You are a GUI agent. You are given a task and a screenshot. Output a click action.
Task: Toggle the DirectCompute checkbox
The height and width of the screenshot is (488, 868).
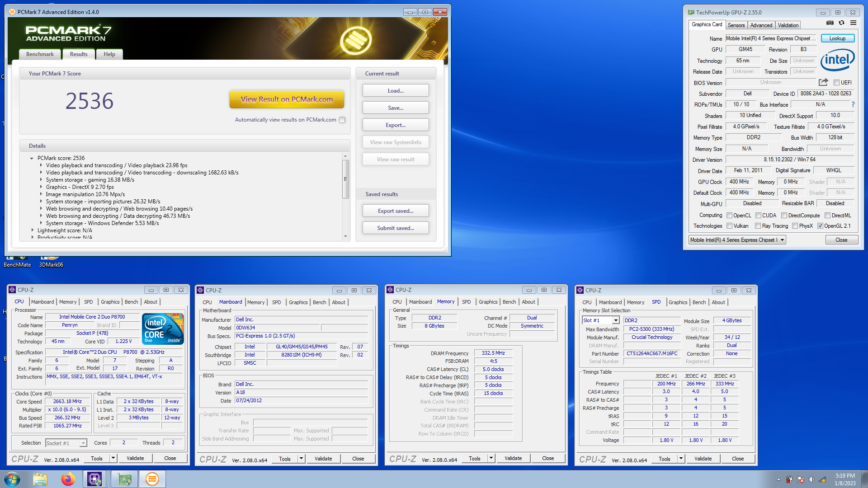click(x=784, y=216)
